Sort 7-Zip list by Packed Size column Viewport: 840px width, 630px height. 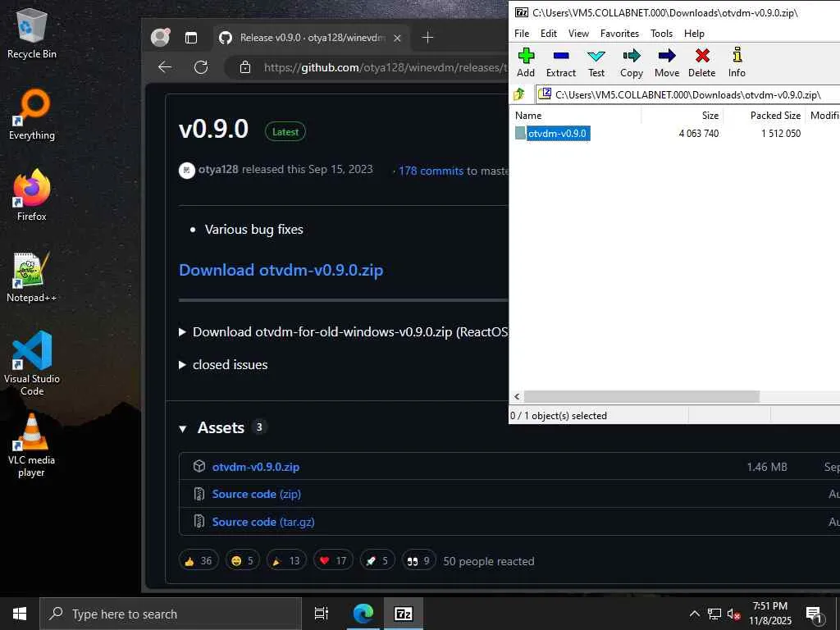[765, 115]
